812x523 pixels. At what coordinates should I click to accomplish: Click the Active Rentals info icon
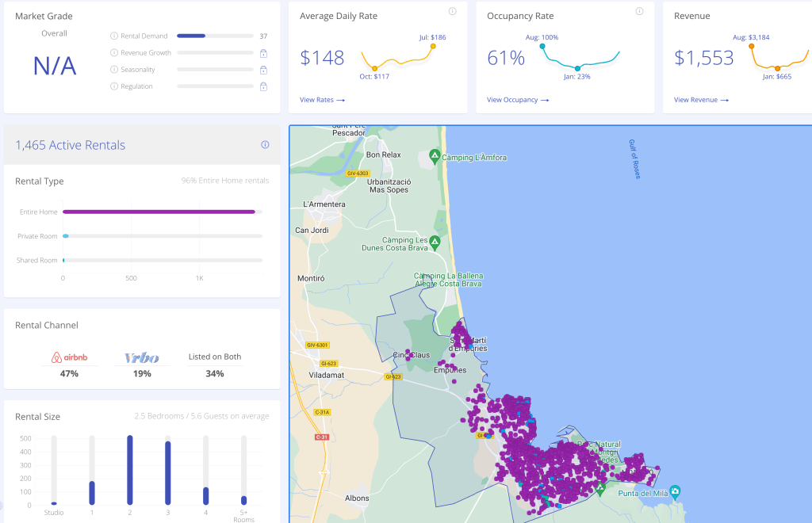tap(265, 145)
